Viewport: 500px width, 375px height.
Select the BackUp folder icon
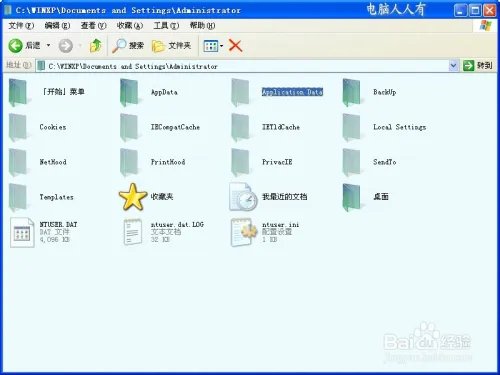click(352, 92)
